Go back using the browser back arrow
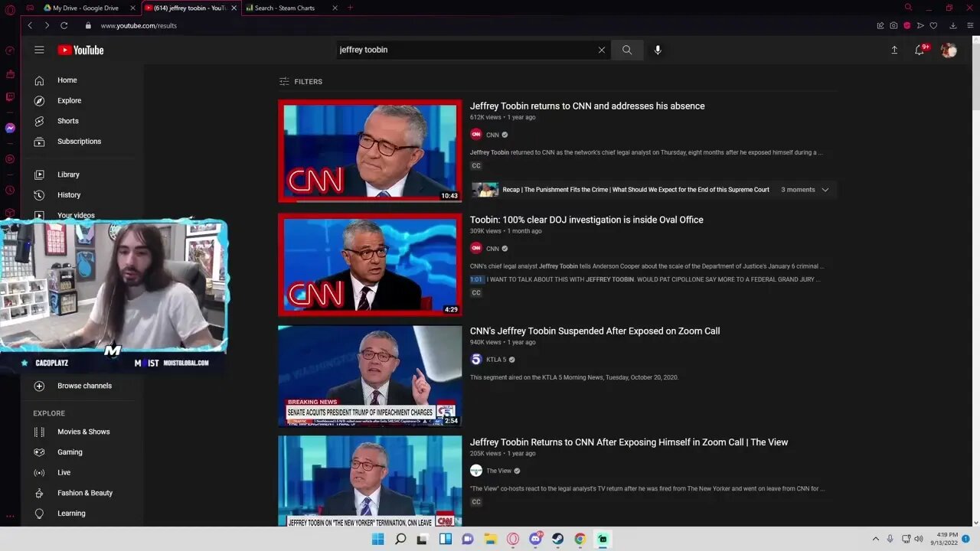The image size is (980, 551). click(x=30, y=25)
